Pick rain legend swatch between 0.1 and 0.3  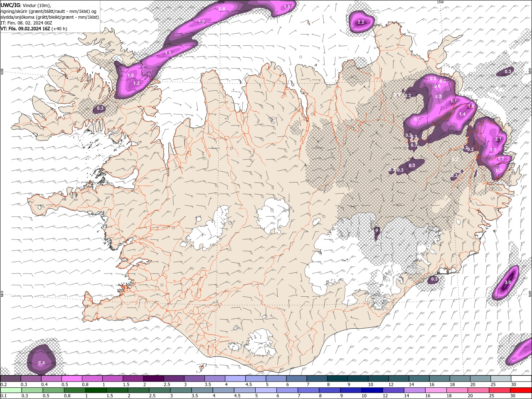(11, 390)
